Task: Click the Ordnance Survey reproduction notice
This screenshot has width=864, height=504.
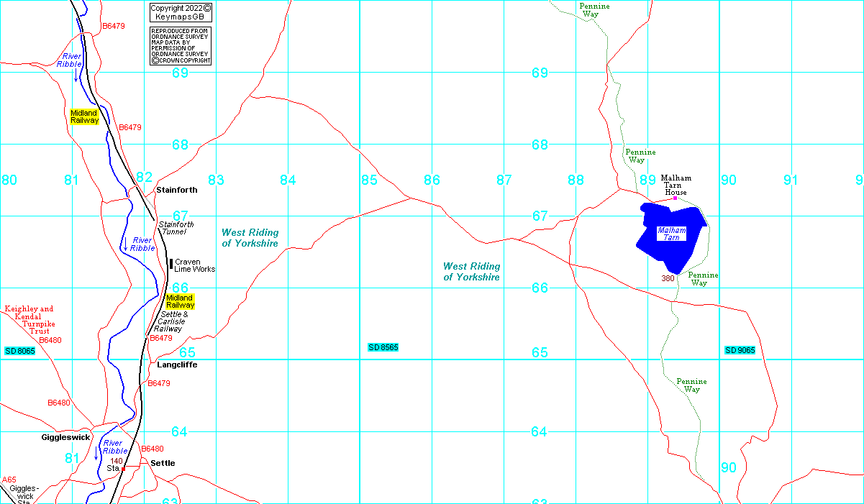Action: [181, 46]
